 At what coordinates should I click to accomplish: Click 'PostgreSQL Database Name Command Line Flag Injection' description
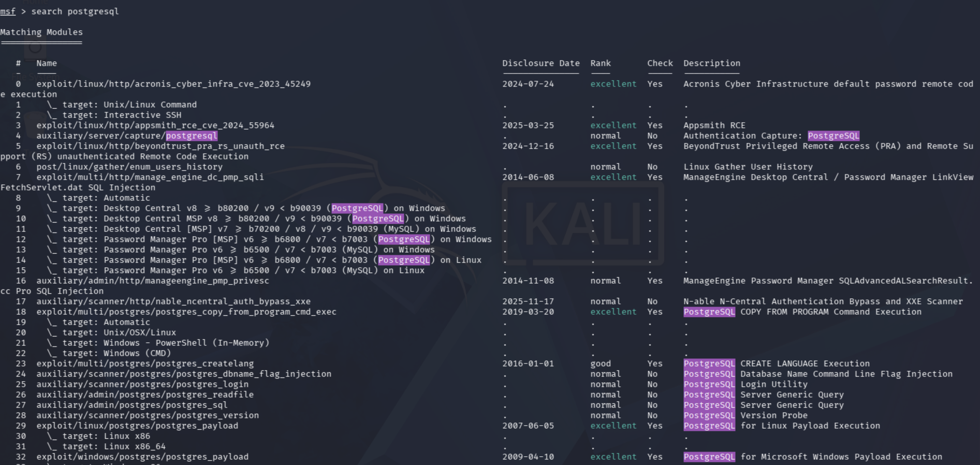818,374
